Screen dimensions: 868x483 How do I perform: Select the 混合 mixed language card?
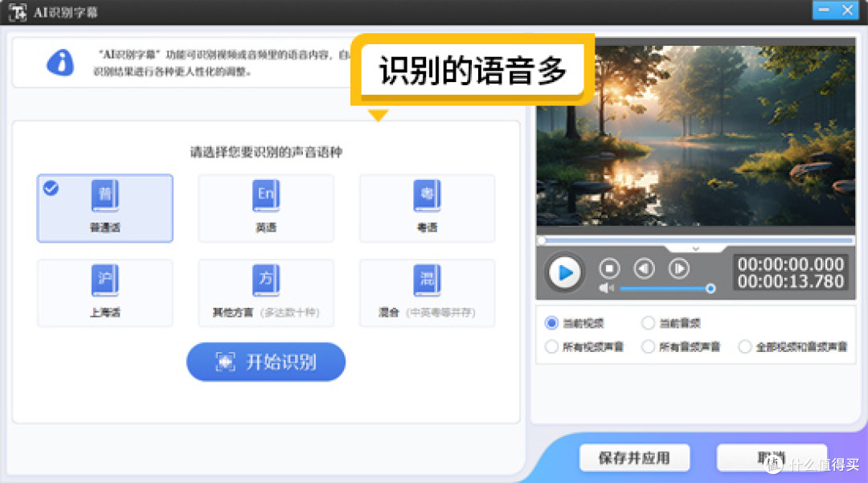(x=427, y=293)
